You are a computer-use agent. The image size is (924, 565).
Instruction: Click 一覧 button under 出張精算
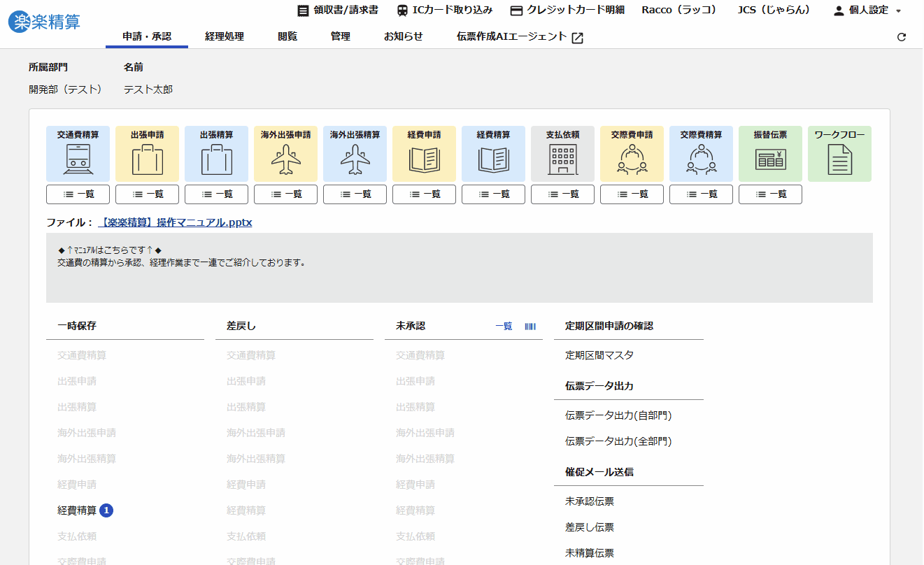(x=216, y=194)
